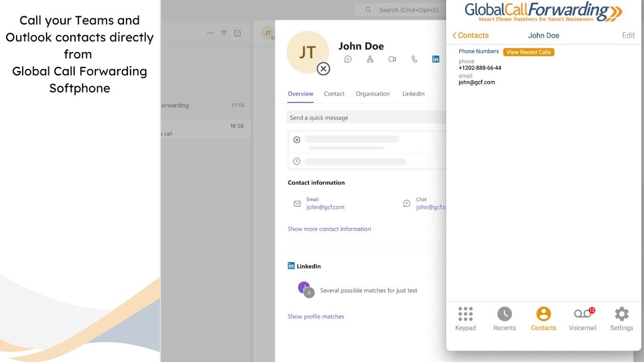Start a video call with John Doe
This screenshot has height=362, width=644.
tap(392, 59)
